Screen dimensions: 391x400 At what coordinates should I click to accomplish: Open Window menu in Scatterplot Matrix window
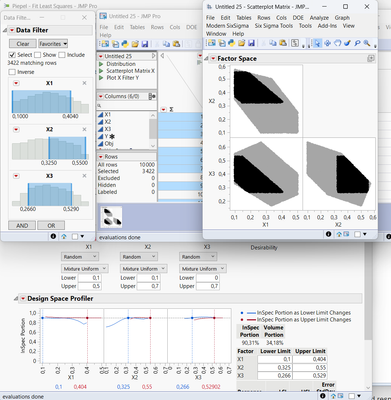[216, 34]
